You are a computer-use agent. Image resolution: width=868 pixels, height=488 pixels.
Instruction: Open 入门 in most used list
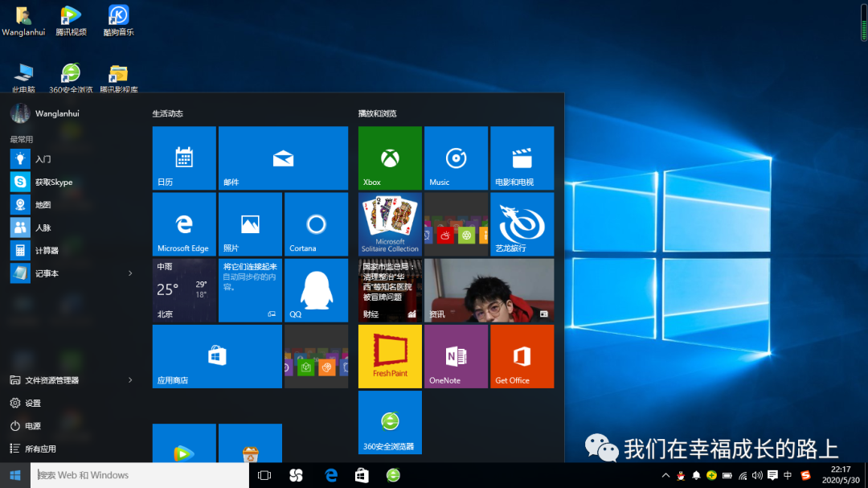tap(72, 159)
